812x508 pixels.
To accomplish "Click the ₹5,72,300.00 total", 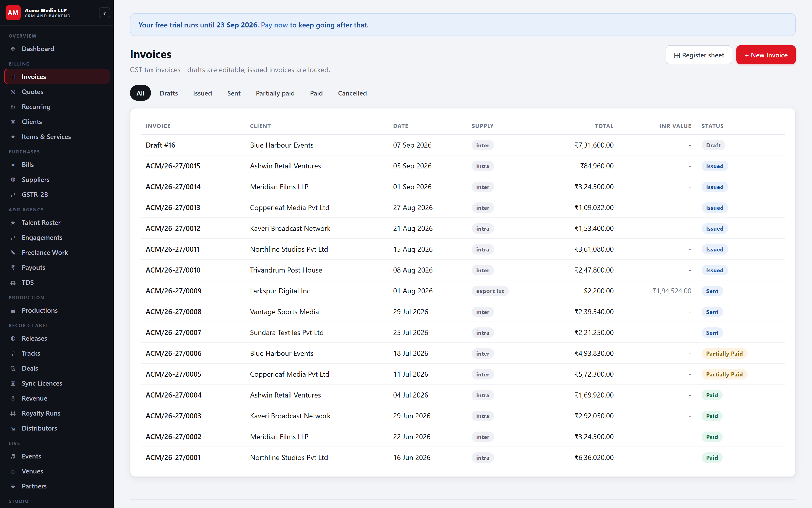I will [x=594, y=374].
